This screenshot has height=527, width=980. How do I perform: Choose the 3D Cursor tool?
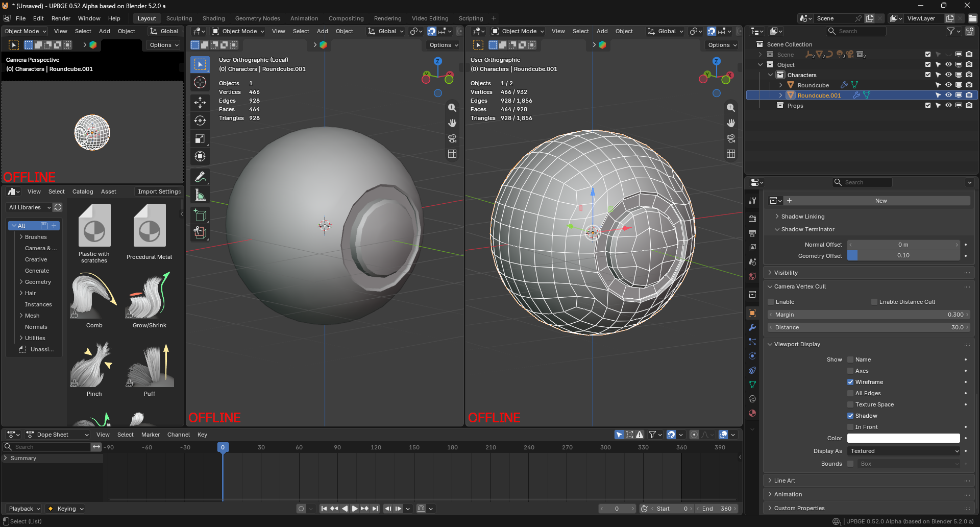tap(200, 82)
